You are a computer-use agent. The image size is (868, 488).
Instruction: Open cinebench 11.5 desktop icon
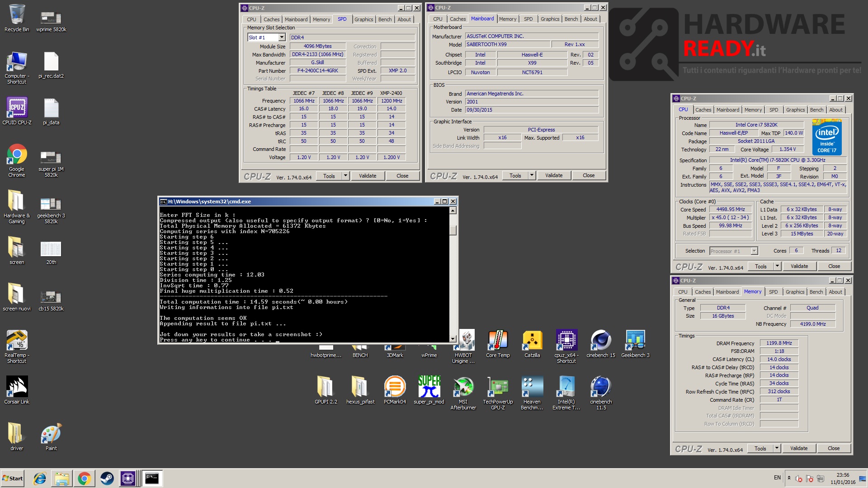point(601,394)
